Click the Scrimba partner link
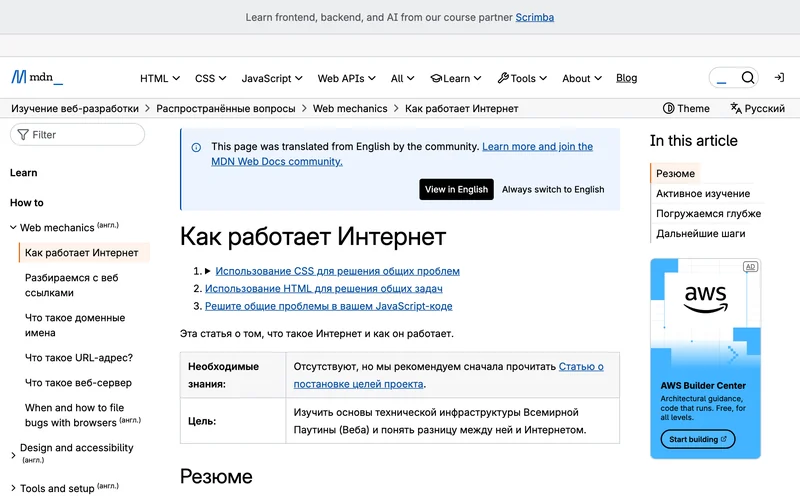800x500 pixels. coord(534,17)
